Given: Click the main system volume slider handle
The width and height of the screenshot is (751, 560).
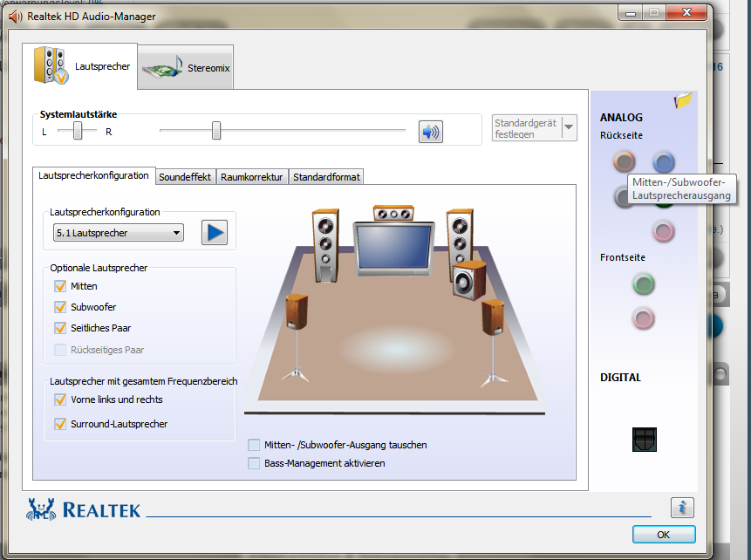Looking at the screenshot, I should (x=216, y=131).
